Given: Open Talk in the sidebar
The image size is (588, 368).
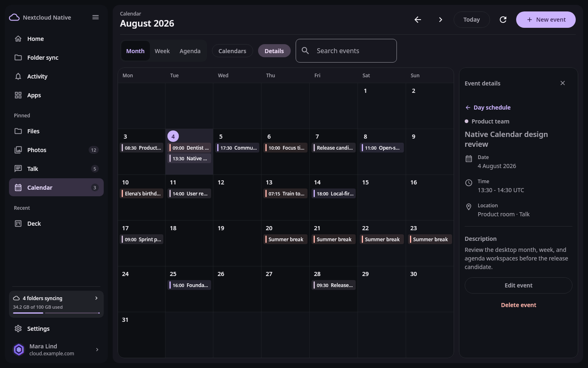Looking at the screenshot, I should click(56, 169).
